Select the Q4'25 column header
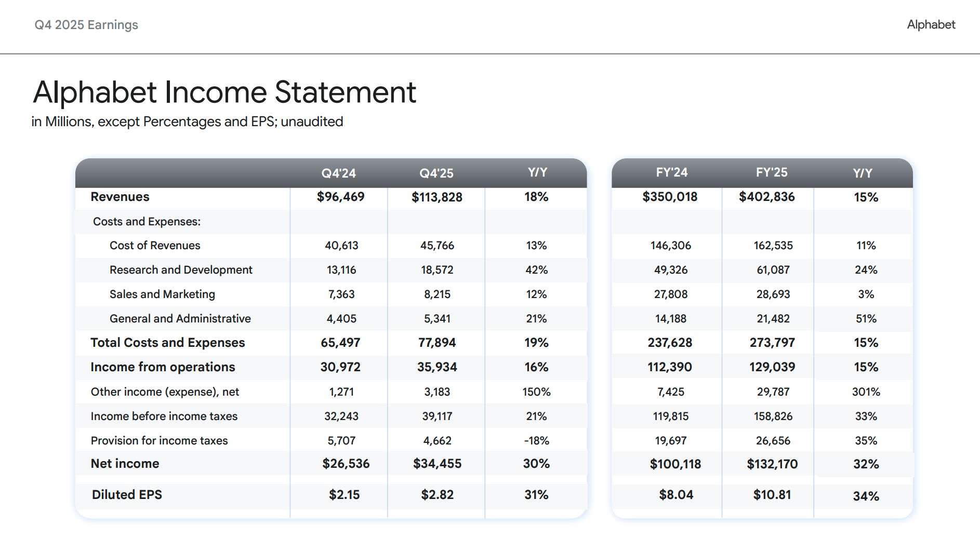The image size is (980, 540). click(x=436, y=173)
